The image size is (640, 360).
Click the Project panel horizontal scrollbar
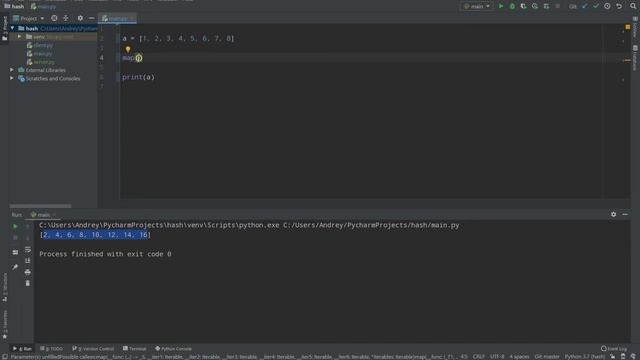(40, 206)
